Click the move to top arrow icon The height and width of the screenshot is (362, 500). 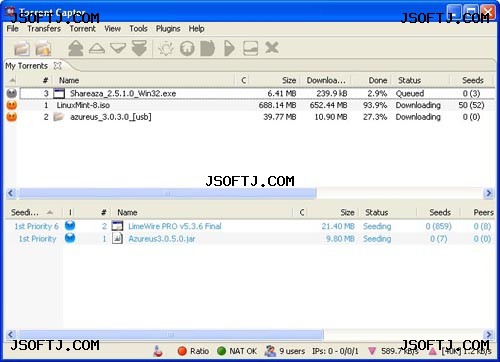[x=76, y=48]
